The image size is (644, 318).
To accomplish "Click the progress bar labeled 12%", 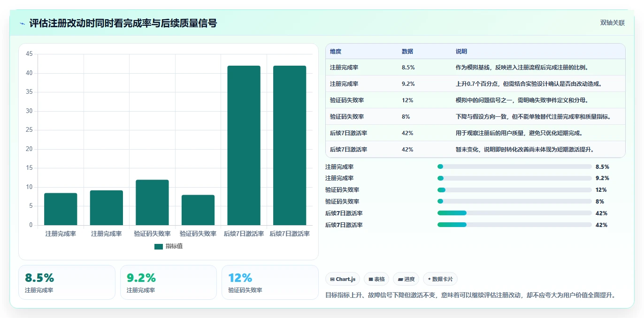I will point(514,190).
